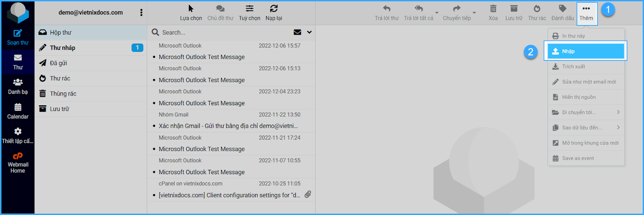Screen dimensions: 644x215
Task: Expand search options chevron
Action: point(309,32)
